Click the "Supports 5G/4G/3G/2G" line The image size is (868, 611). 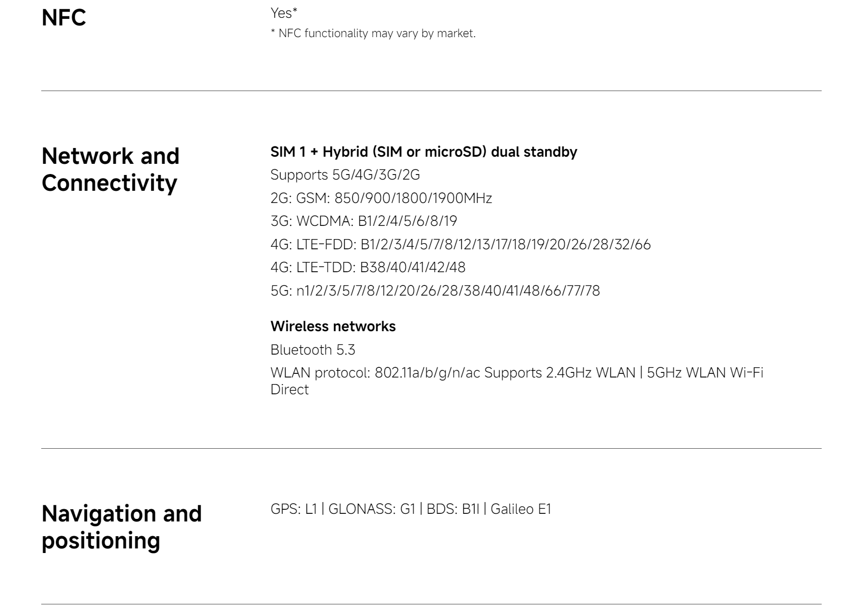click(345, 175)
